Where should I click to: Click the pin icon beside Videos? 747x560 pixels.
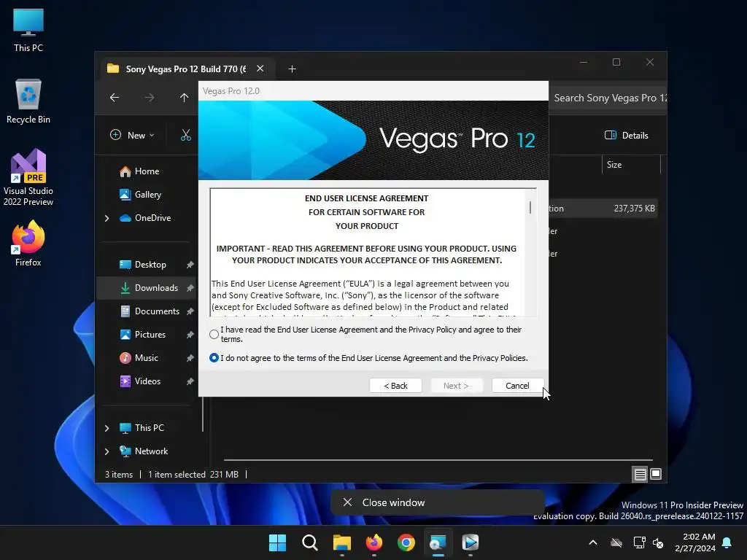click(190, 381)
